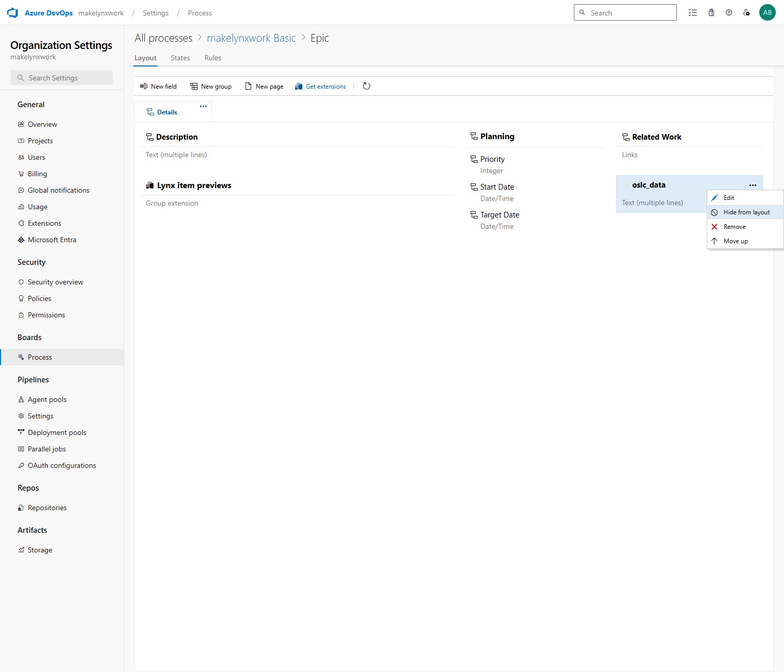The image size is (784, 672).
Task: Click the New group button
Action: [211, 86]
